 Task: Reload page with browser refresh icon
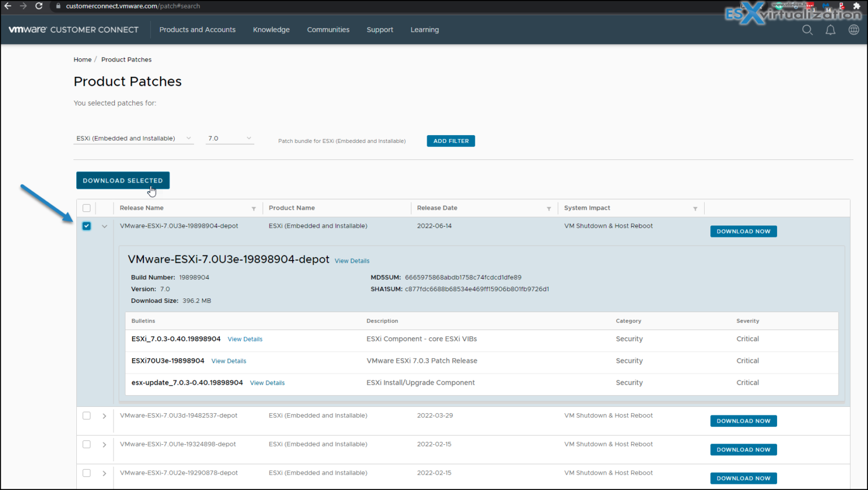[38, 6]
